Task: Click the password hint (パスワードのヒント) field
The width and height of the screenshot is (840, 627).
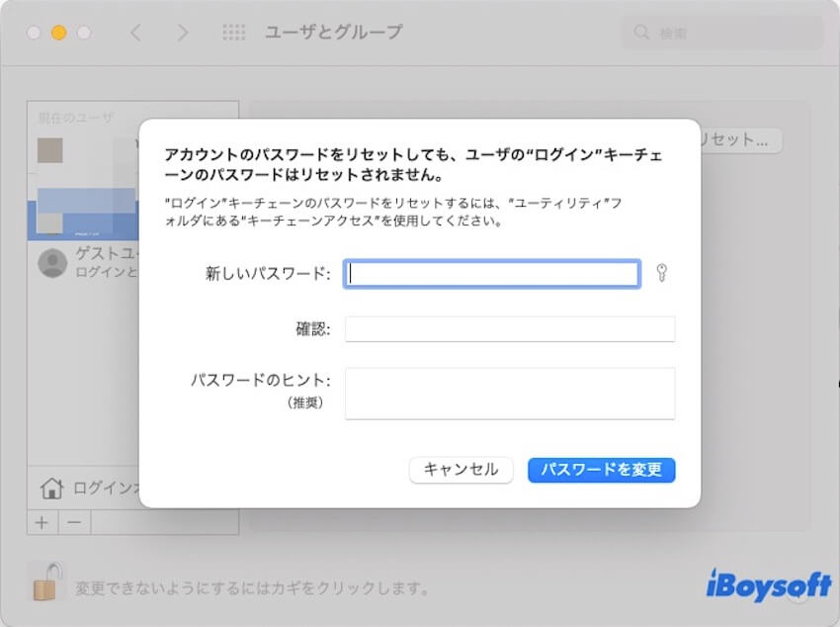Action: pyautogui.click(x=510, y=394)
